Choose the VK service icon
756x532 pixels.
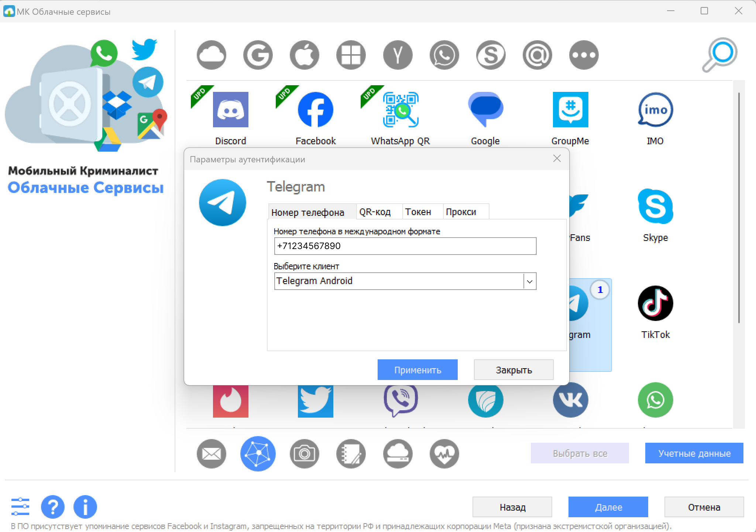(570, 400)
